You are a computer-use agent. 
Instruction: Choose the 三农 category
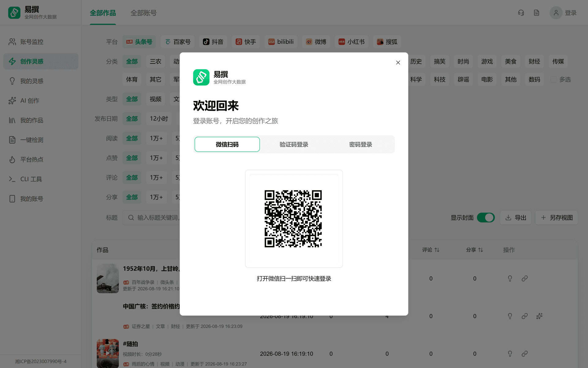(156, 61)
